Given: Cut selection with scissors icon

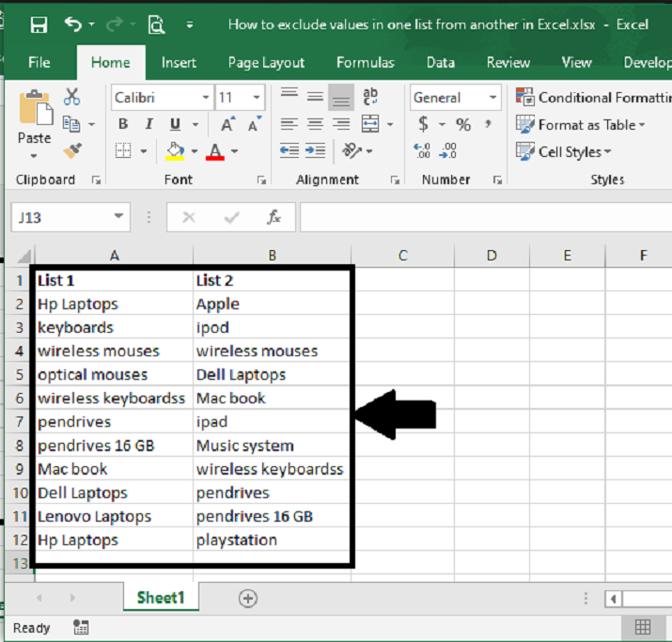Looking at the screenshot, I should (71, 97).
